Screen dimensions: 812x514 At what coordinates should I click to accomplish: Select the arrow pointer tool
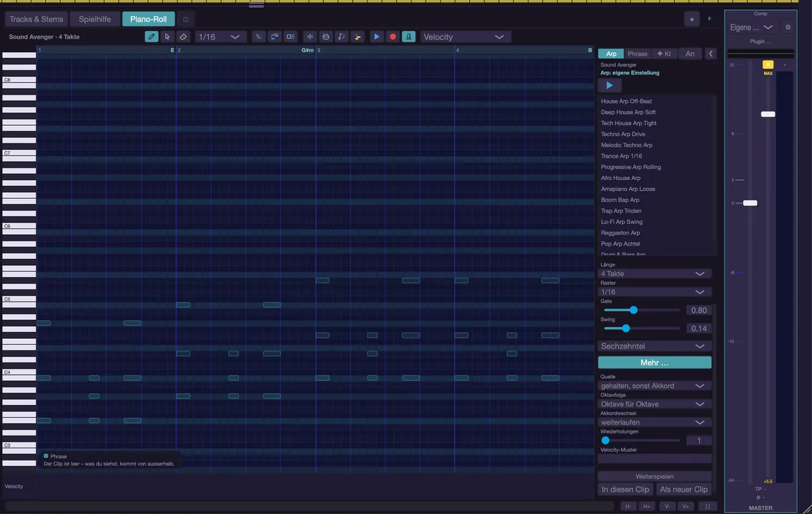tap(167, 37)
